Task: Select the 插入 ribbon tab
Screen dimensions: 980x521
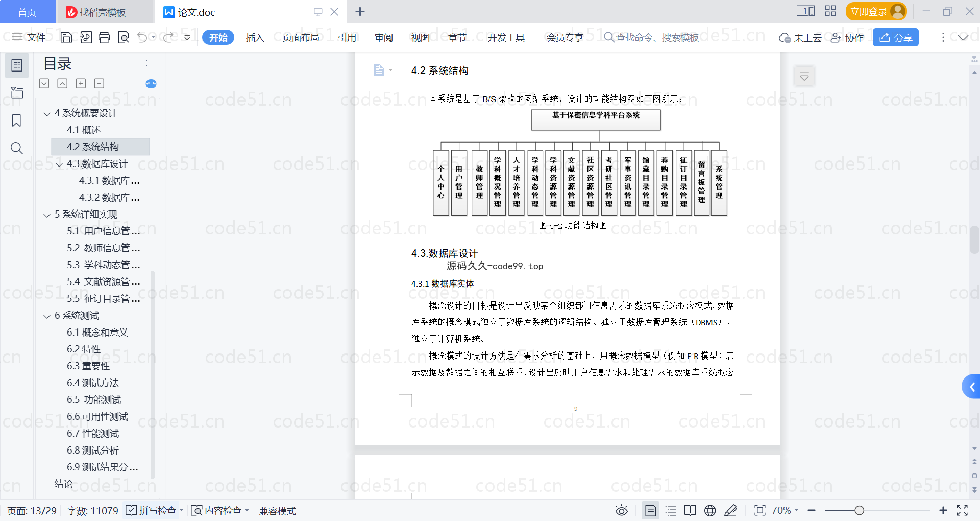Action: point(255,37)
